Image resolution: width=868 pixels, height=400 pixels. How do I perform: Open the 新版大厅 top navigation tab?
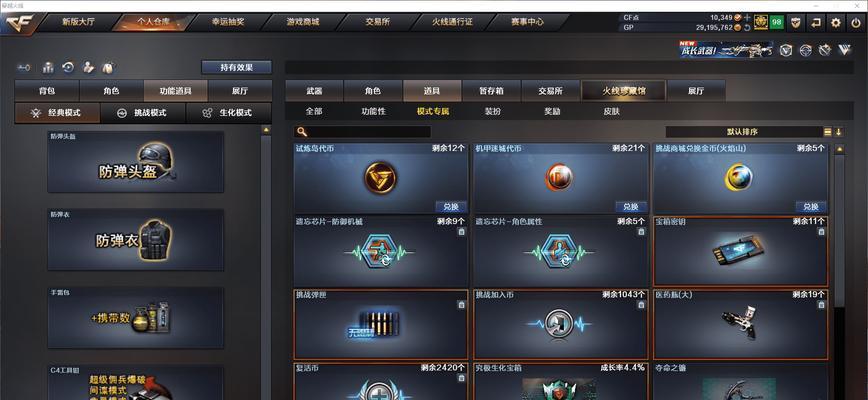coord(78,23)
